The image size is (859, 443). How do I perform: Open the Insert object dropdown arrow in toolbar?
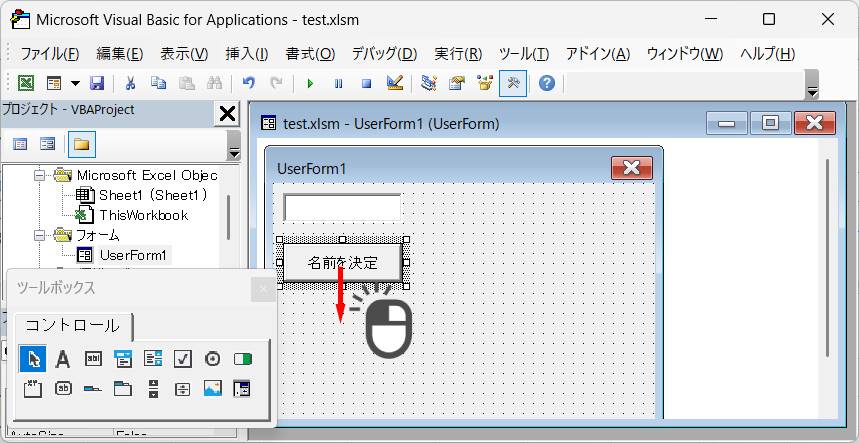(x=75, y=83)
